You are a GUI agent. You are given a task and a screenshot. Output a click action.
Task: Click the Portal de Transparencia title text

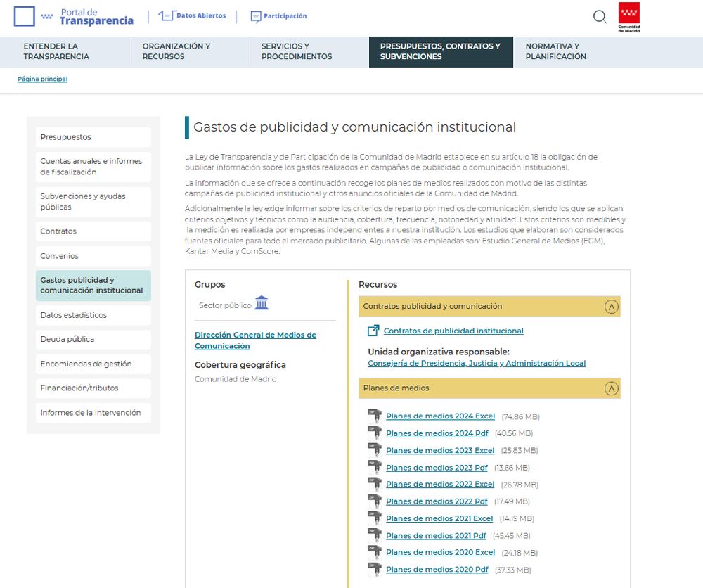[96, 17]
